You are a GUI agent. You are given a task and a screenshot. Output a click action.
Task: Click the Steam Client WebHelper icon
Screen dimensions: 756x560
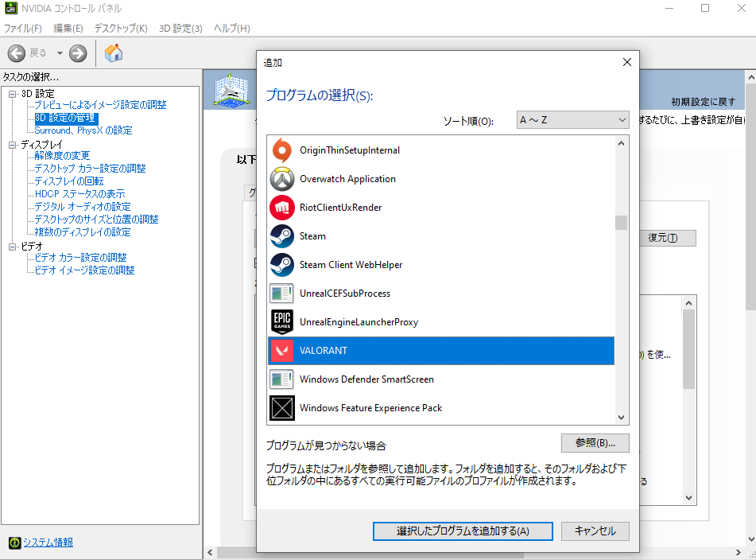[x=282, y=265]
